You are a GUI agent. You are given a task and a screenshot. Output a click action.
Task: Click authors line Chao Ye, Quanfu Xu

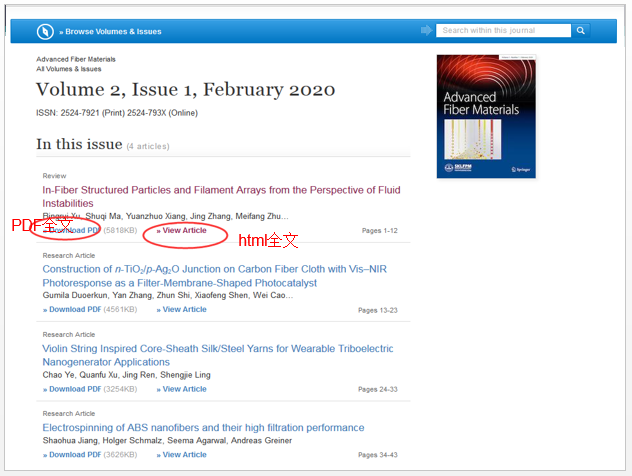click(127, 375)
